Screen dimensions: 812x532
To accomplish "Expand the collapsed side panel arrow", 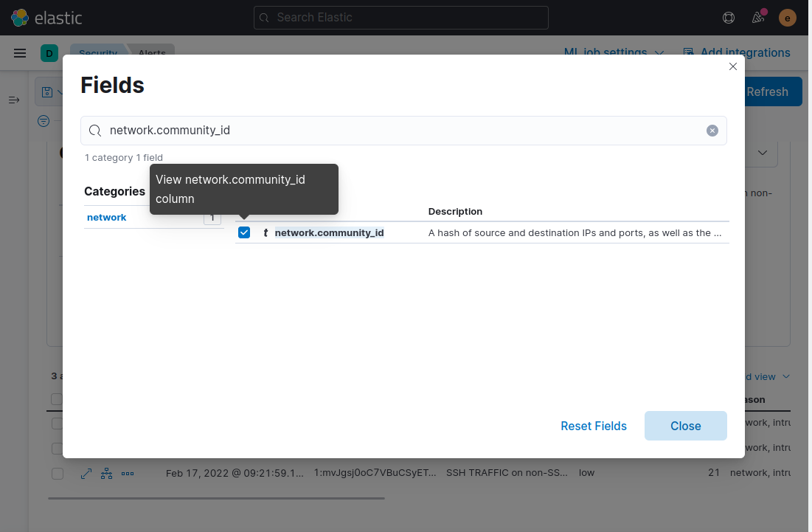I will tap(14, 100).
